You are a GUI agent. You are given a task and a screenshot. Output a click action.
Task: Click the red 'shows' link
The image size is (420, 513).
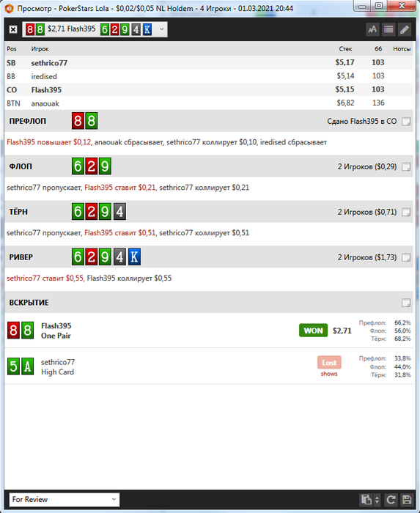(x=329, y=374)
